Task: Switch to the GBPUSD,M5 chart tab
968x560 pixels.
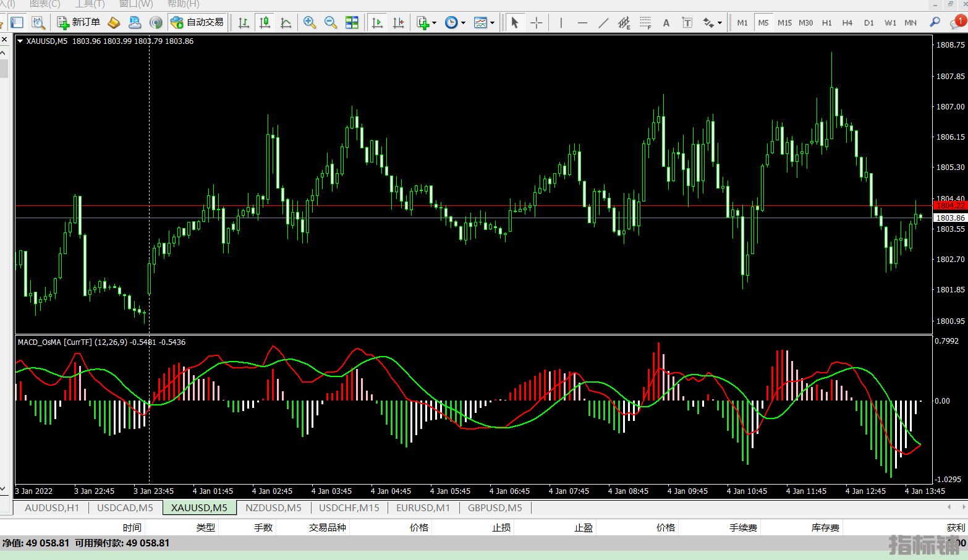Action: point(495,508)
